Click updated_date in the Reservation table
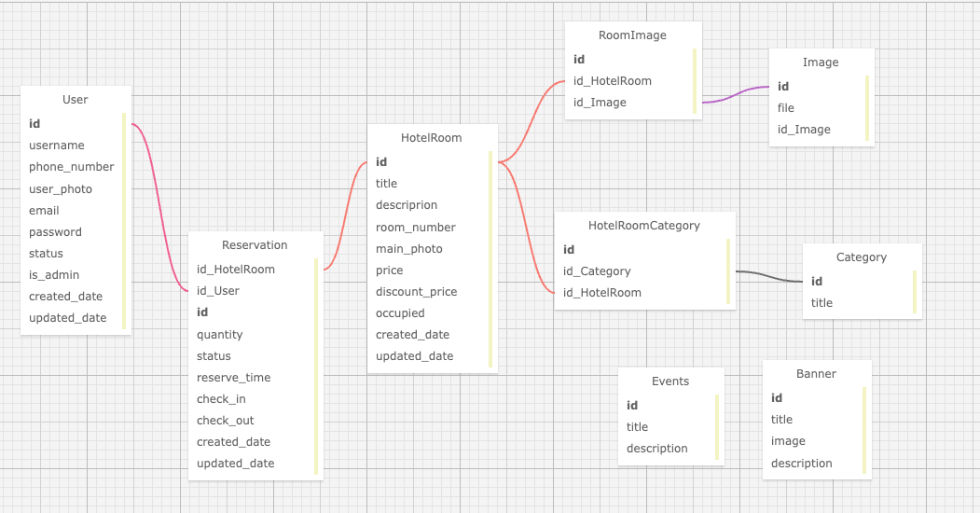The height and width of the screenshot is (513, 980). click(236, 463)
